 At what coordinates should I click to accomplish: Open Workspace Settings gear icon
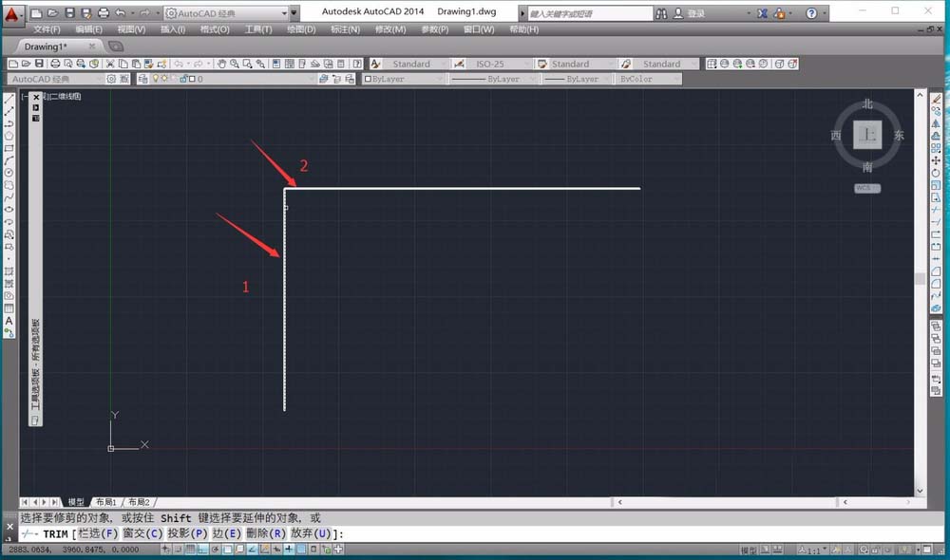point(111,79)
